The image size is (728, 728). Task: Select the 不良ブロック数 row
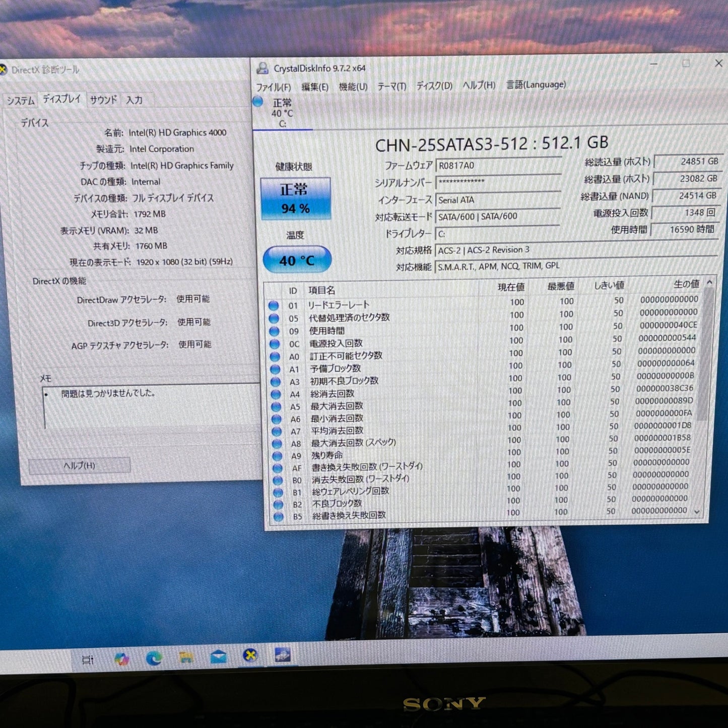[484, 502]
